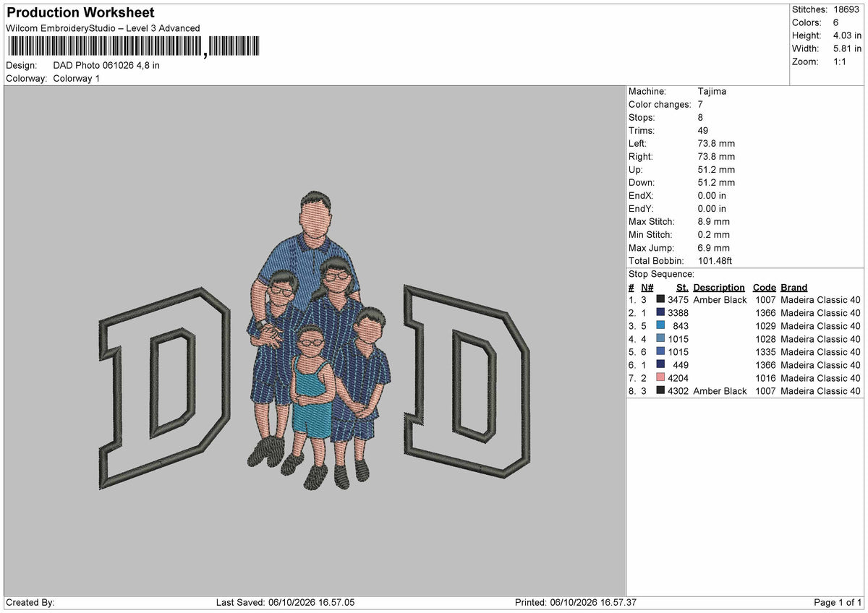The width and height of the screenshot is (868, 613).
Task: Click the 'St.' column header
Action: click(x=682, y=287)
